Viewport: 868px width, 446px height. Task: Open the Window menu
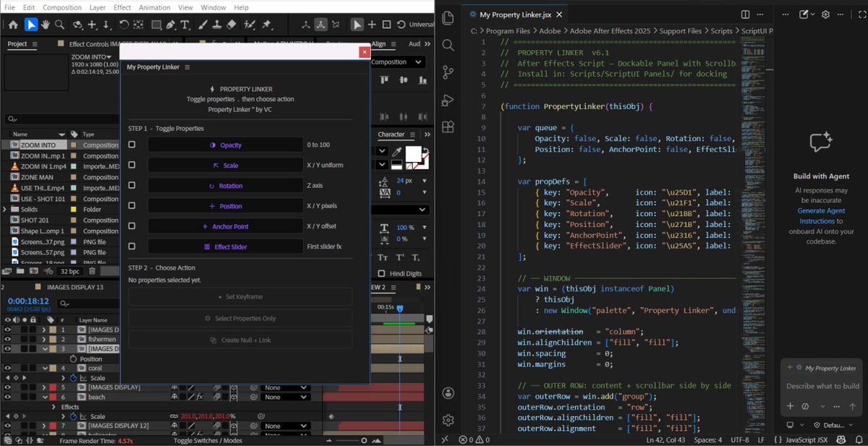point(213,7)
